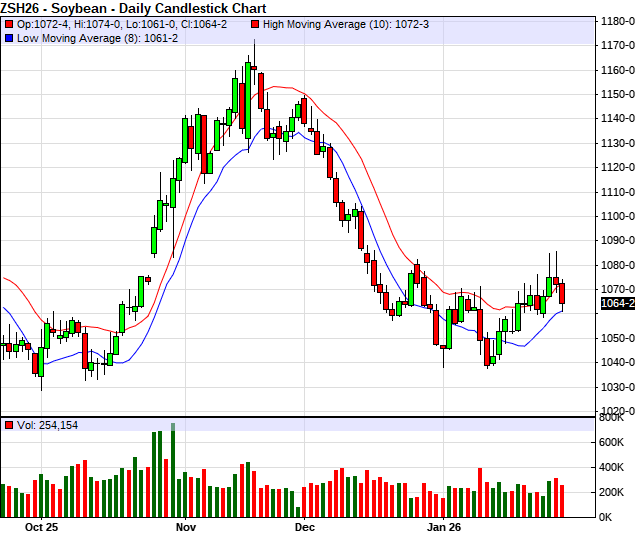Click the blue Low Moving Average legend swatch
Screen dimensions: 640x536
10,37
